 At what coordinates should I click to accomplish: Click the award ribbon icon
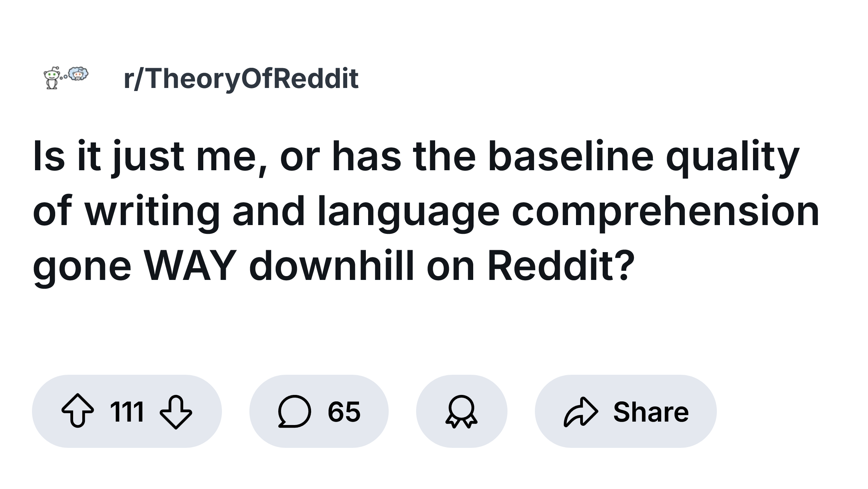point(461,412)
